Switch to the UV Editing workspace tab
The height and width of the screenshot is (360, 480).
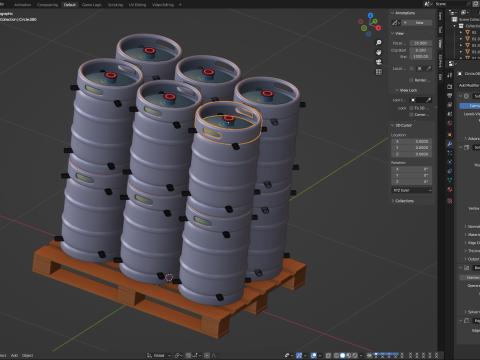click(x=137, y=5)
